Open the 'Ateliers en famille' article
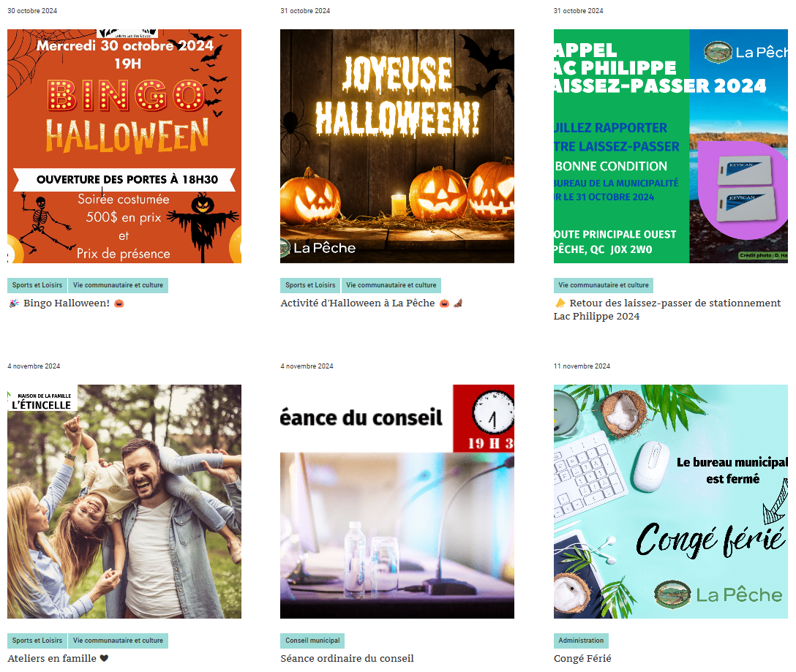Screen dimensions: 796x672 pos(58,658)
